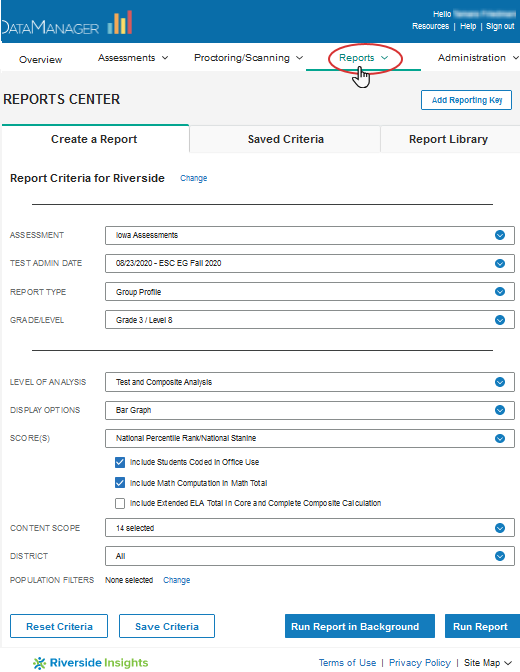Screen dimensions: 520x672
Task: Click the Save Criteria button
Action: click(x=167, y=626)
